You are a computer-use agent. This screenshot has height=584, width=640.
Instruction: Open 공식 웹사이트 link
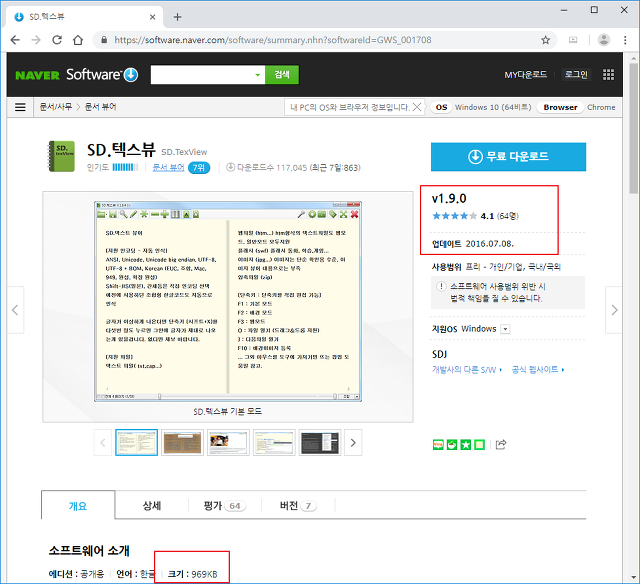click(538, 370)
